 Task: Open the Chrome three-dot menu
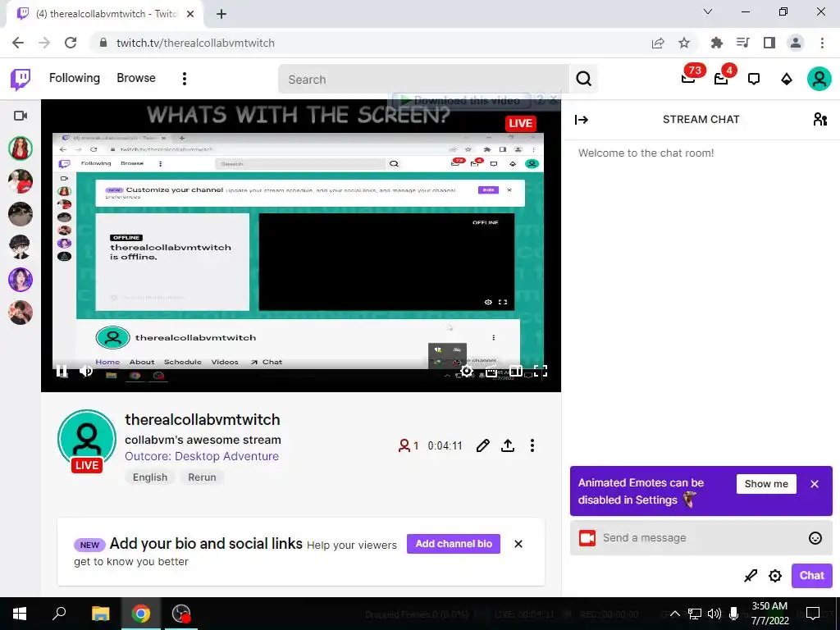(x=822, y=43)
